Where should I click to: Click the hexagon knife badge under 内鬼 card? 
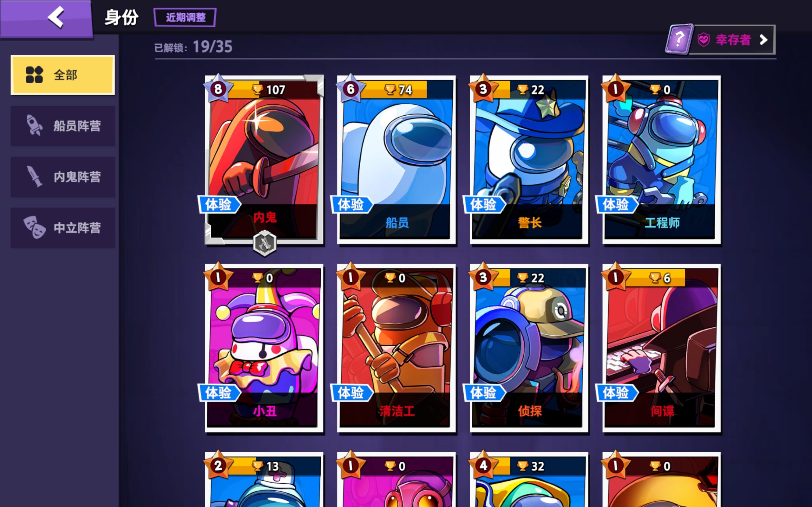click(265, 243)
